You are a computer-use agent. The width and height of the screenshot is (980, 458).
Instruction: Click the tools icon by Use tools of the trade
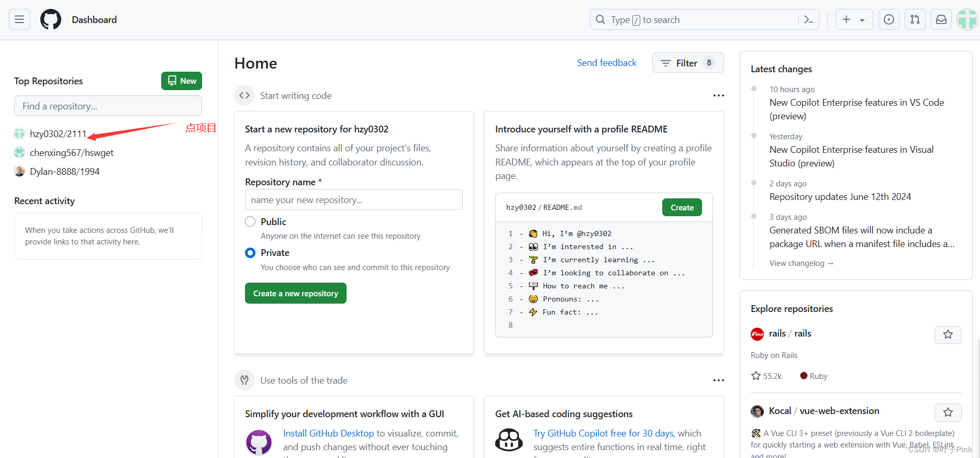[x=244, y=380]
